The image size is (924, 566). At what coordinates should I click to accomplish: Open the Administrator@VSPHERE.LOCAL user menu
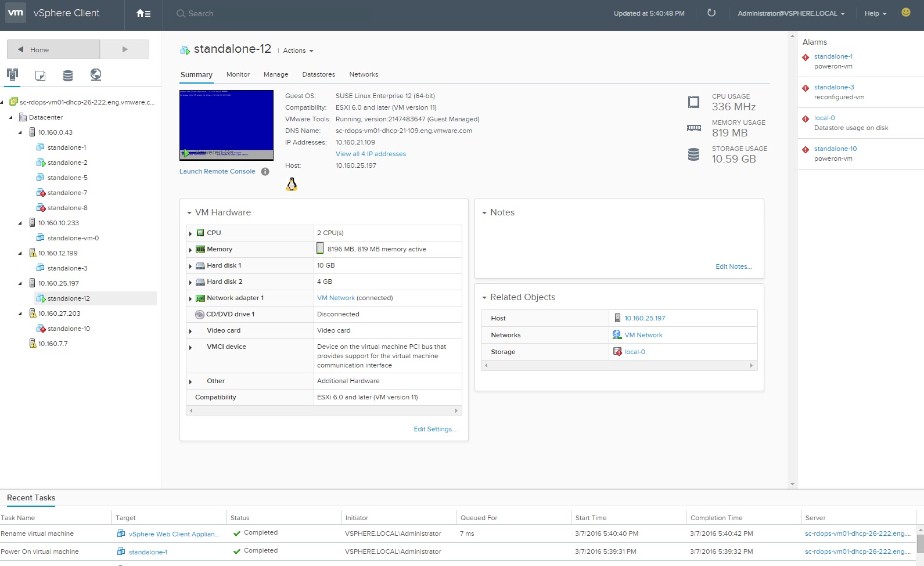coord(791,13)
